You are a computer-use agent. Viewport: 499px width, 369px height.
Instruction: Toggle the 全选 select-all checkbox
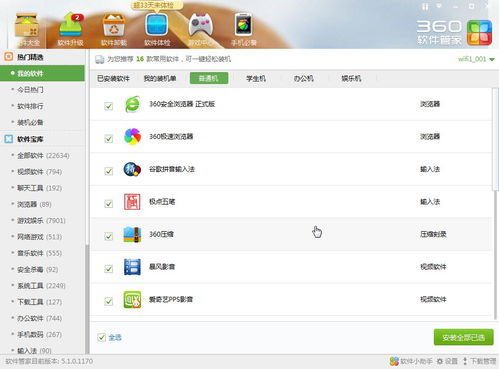[102, 337]
